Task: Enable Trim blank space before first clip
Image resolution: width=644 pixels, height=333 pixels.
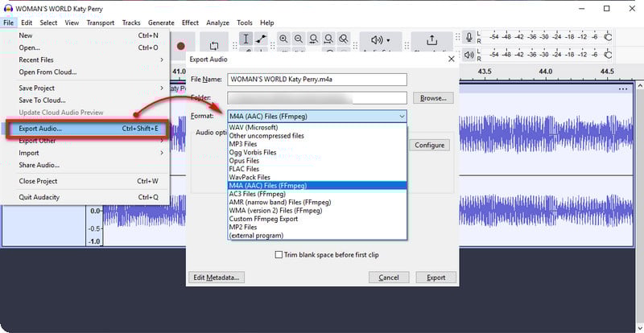Action: (279, 255)
